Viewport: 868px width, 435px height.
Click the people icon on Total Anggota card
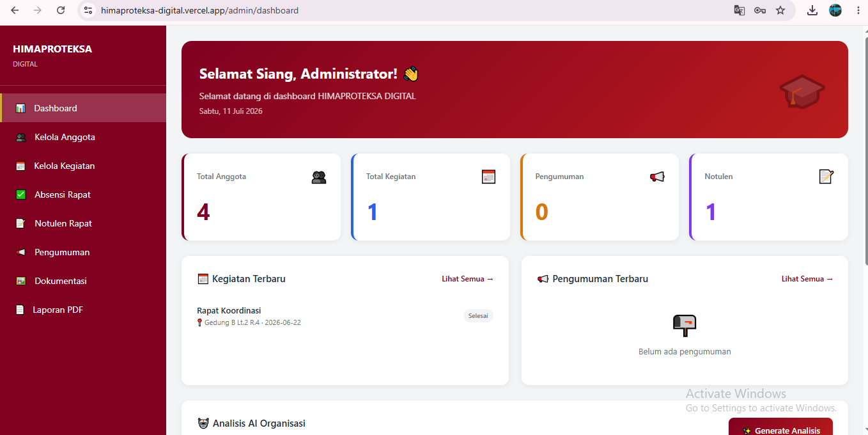[x=319, y=177]
